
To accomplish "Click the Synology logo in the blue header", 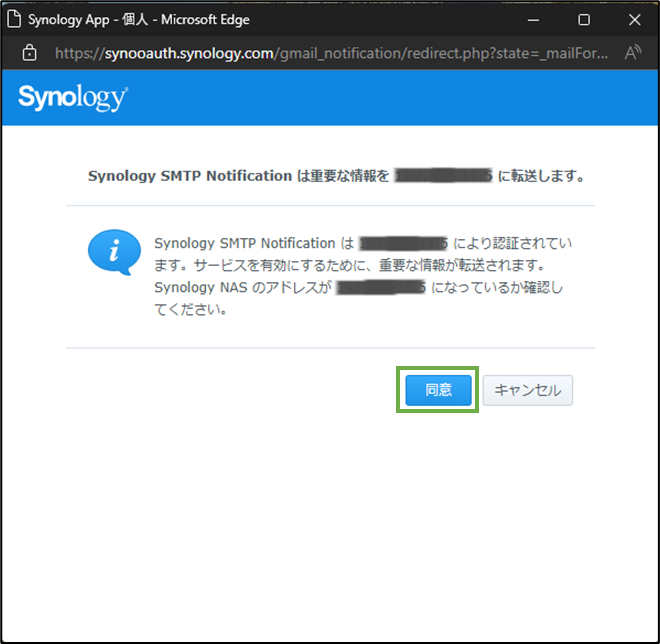I will click(x=73, y=98).
